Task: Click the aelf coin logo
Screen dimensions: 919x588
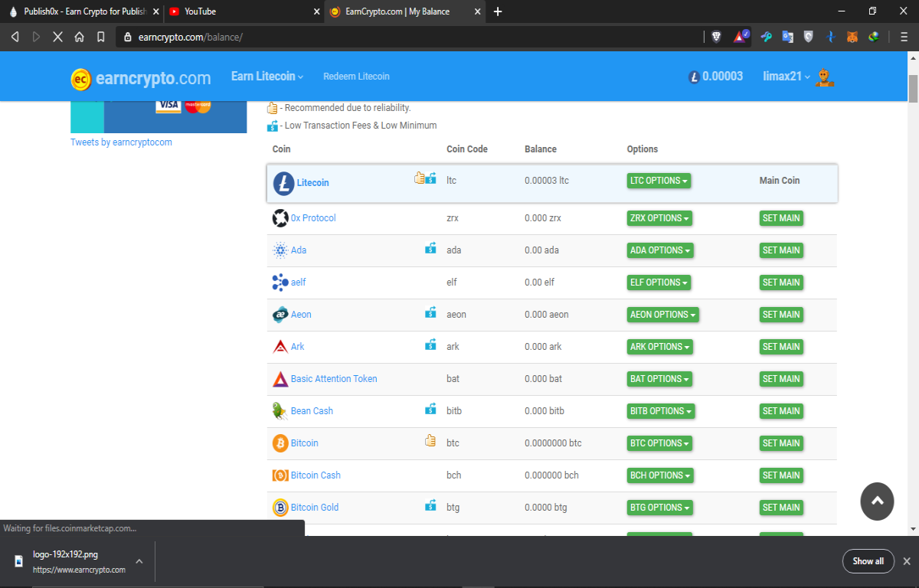Action: click(x=280, y=283)
